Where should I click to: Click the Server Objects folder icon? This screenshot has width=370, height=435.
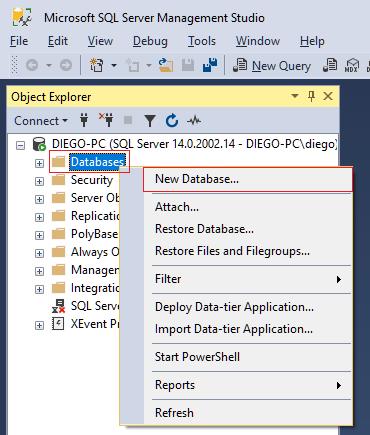pos(58,198)
